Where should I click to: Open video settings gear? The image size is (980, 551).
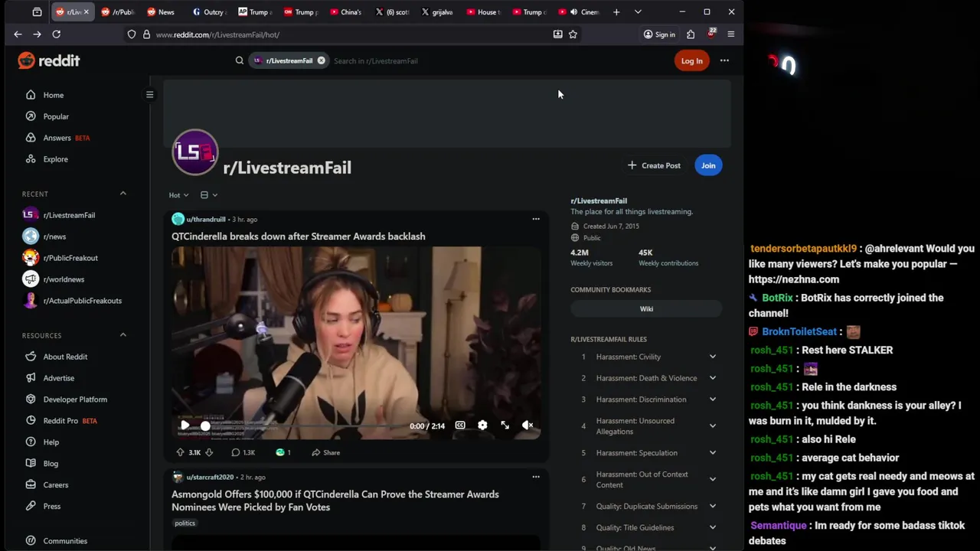482,425
